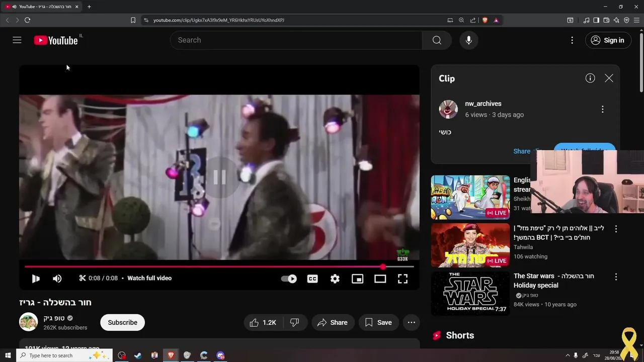Open Clip info icon

[x=590, y=78]
